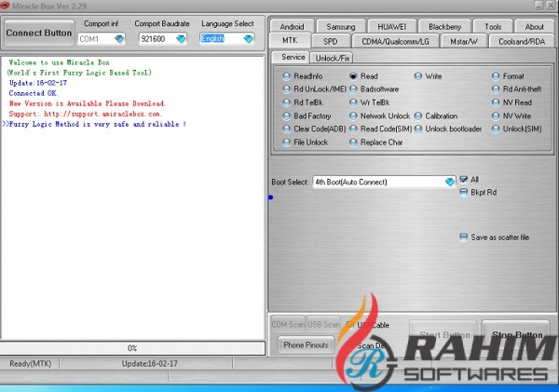
Task: Click 'New Version is Available' log line
Action: click(87, 103)
